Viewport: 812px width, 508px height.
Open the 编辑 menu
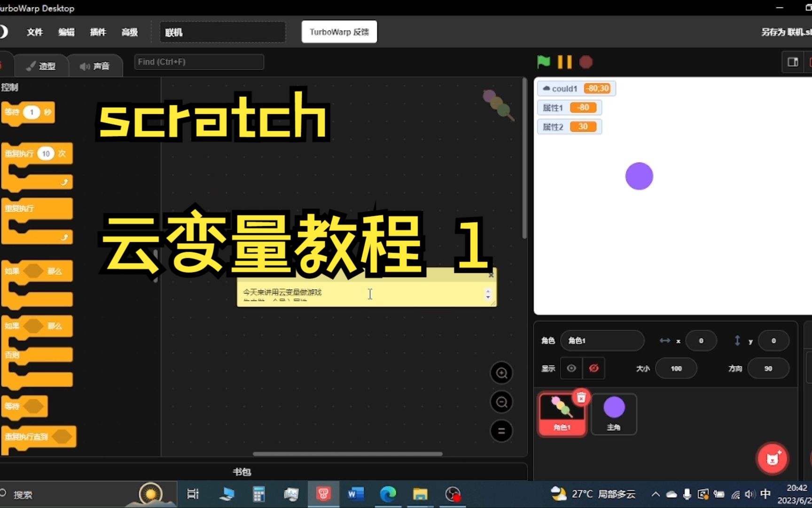pyautogui.click(x=66, y=32)
